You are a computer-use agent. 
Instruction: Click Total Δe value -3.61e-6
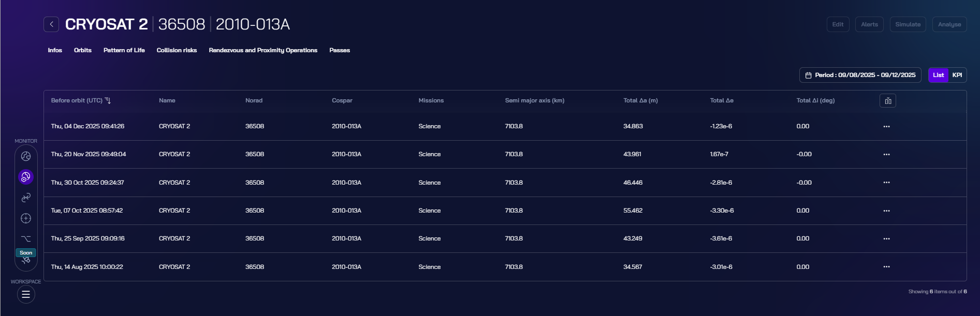click(x=721, y=238)
